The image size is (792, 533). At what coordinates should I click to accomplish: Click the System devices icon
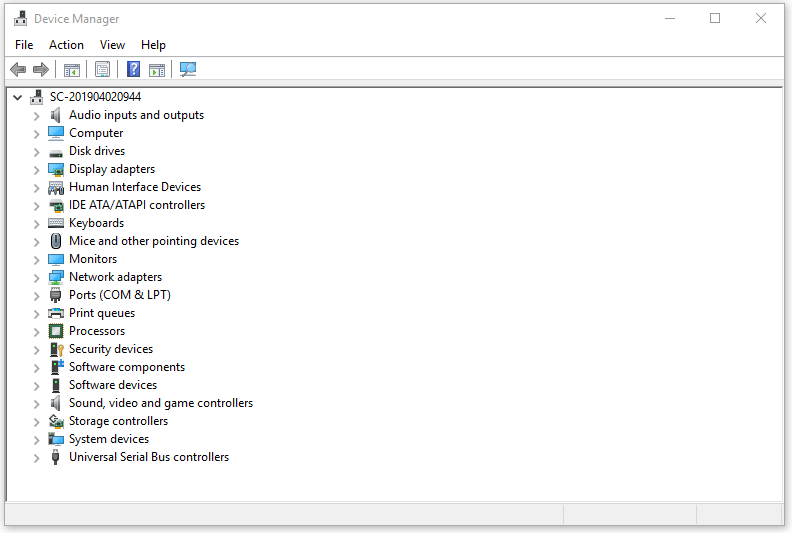(x=56, y=439)
